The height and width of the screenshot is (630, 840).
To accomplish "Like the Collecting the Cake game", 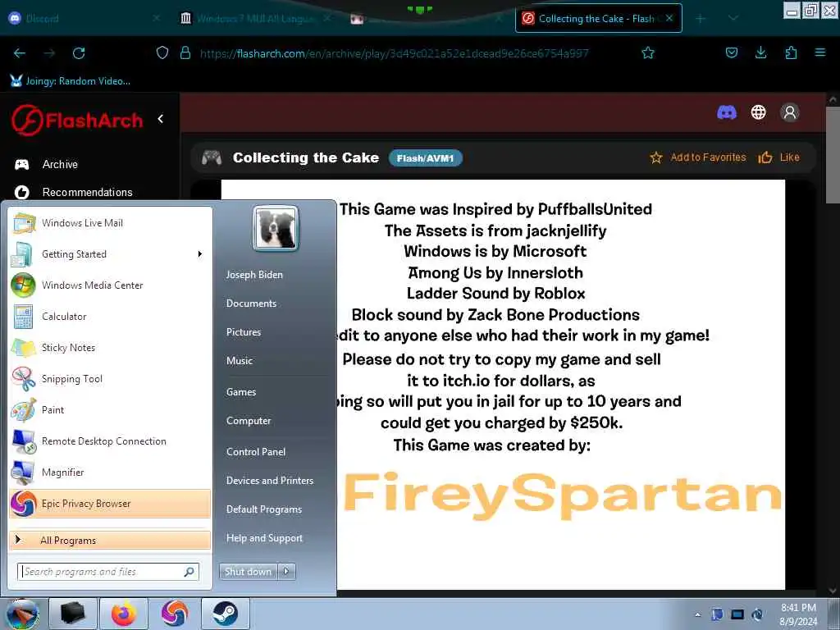I will pyautogui.click(x=779, y=157).
